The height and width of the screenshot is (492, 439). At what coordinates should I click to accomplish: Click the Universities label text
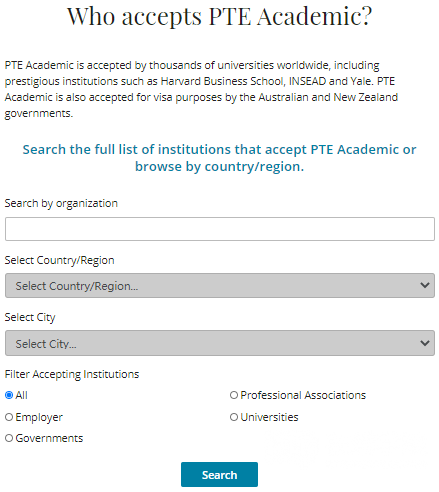269,417
